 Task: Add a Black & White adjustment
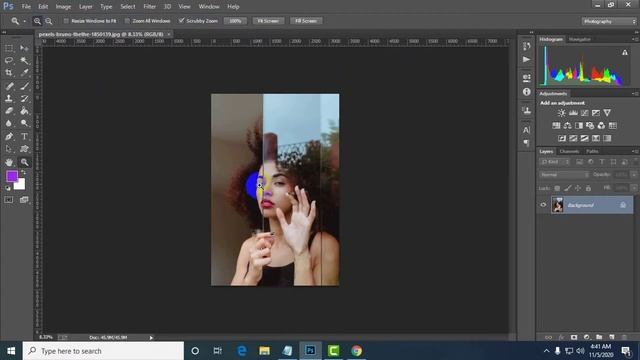click(579, 126)
